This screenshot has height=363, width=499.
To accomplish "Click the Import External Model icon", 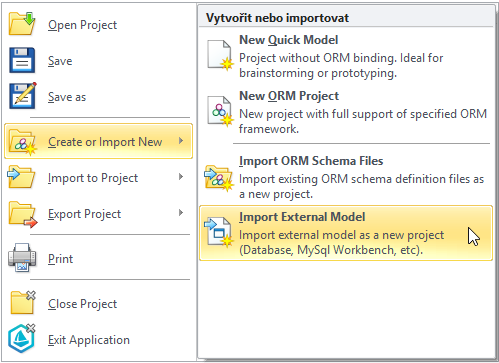I will pyautogui.click(x=219, y=232).
